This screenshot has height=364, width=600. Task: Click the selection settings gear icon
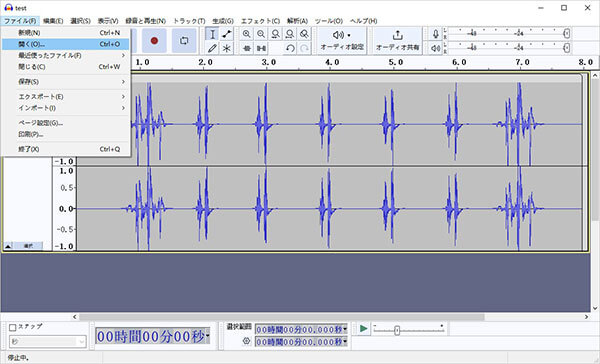[246, 341]
